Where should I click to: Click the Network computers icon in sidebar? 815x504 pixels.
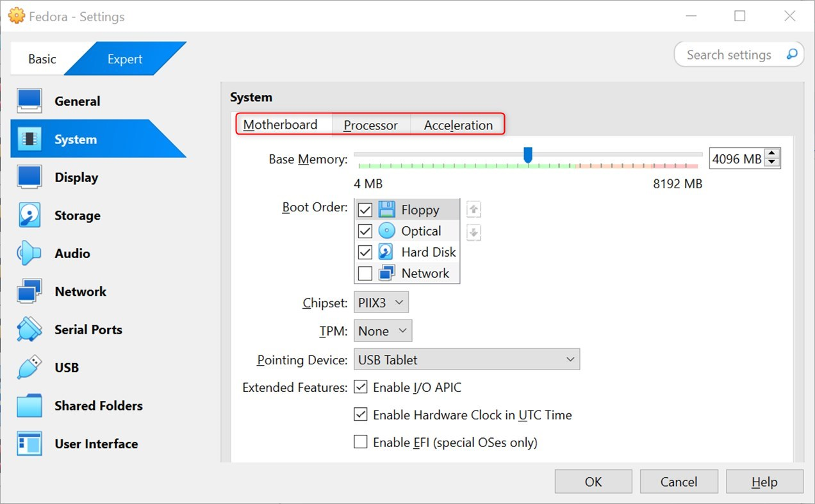tap(29, 291)
